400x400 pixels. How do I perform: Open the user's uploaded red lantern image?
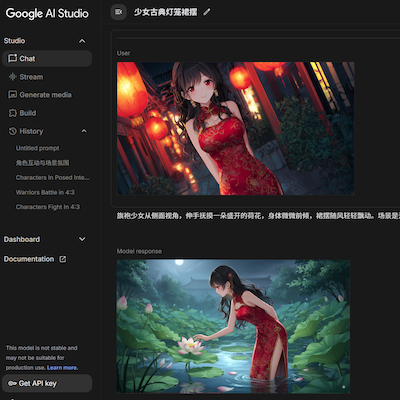(x=236, y=128)
